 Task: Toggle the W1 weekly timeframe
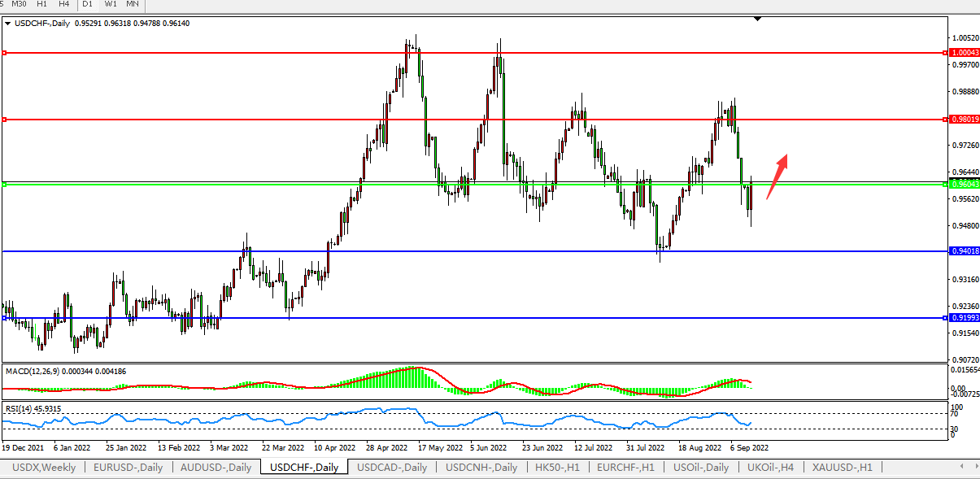tap(111, 4)
